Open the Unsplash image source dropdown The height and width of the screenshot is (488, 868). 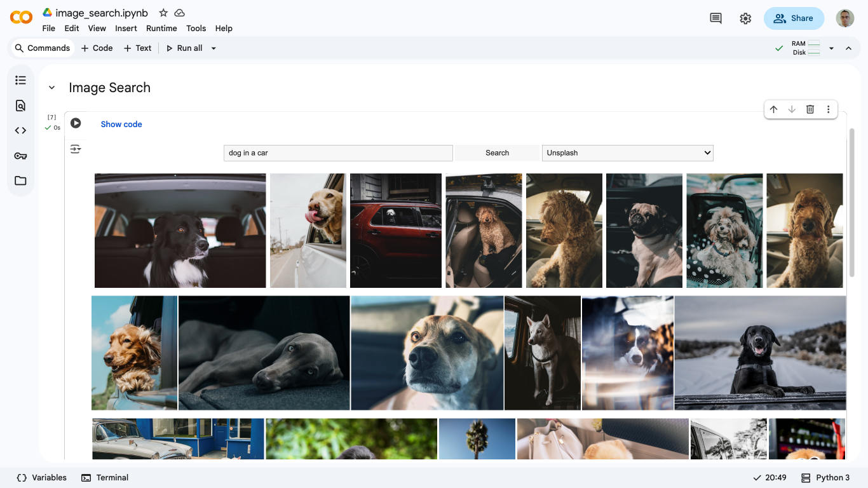pyautogui.click(x=627, y=152)
